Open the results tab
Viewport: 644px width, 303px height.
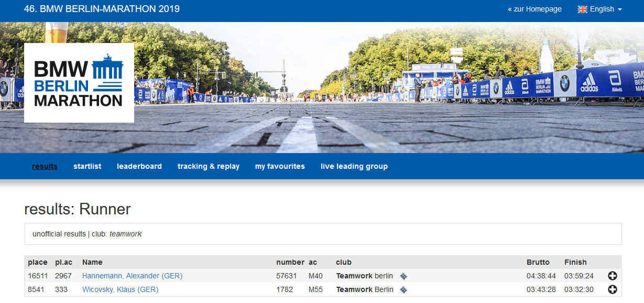pyautogui.click(x=45, y=166)
